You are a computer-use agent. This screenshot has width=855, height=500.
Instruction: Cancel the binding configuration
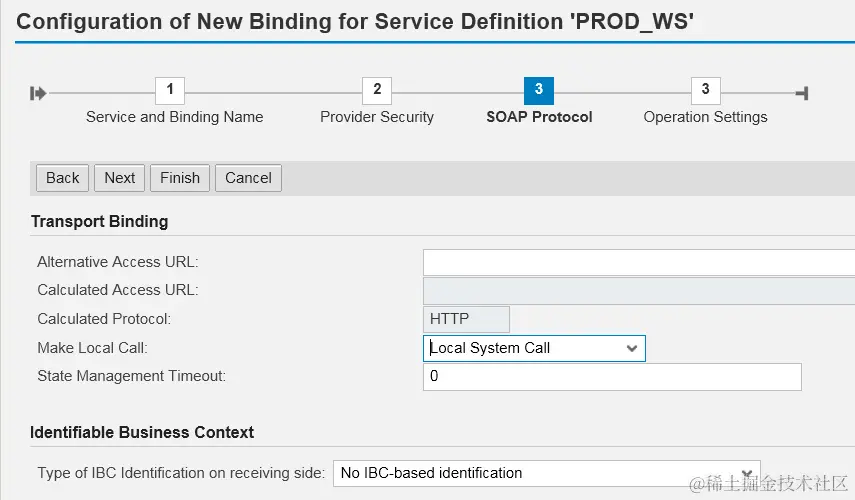click(x=248, y=178)
